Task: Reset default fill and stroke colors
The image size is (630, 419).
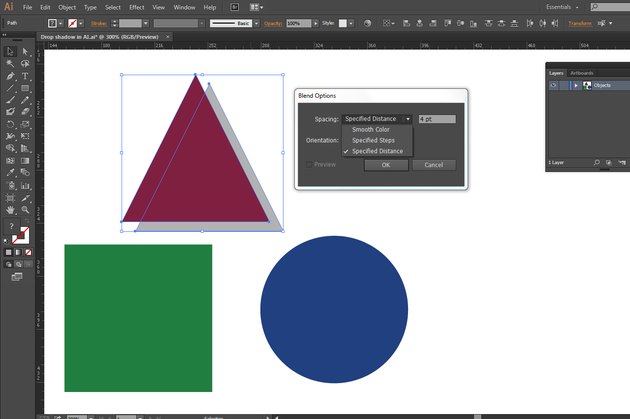Action: pyautogui.click(x=6, y=241)
